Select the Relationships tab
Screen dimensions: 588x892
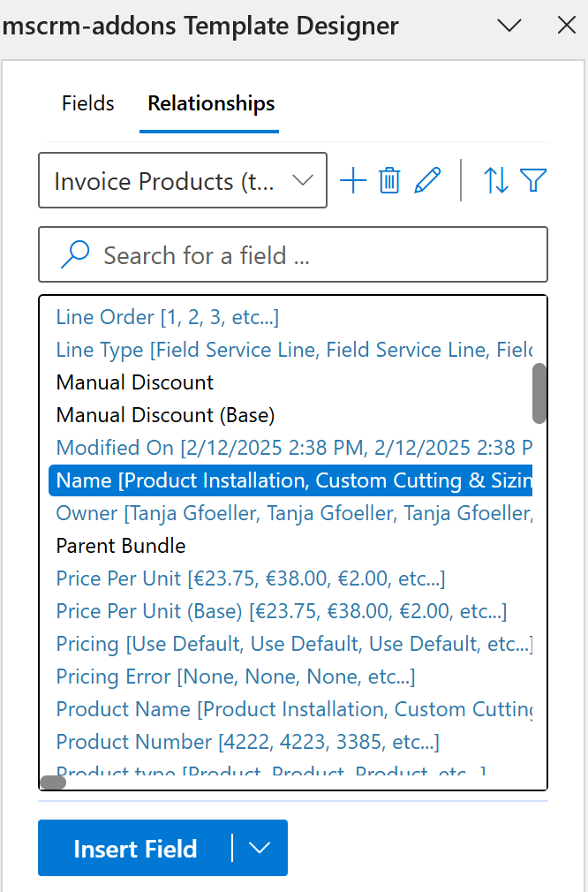point(209,103)
